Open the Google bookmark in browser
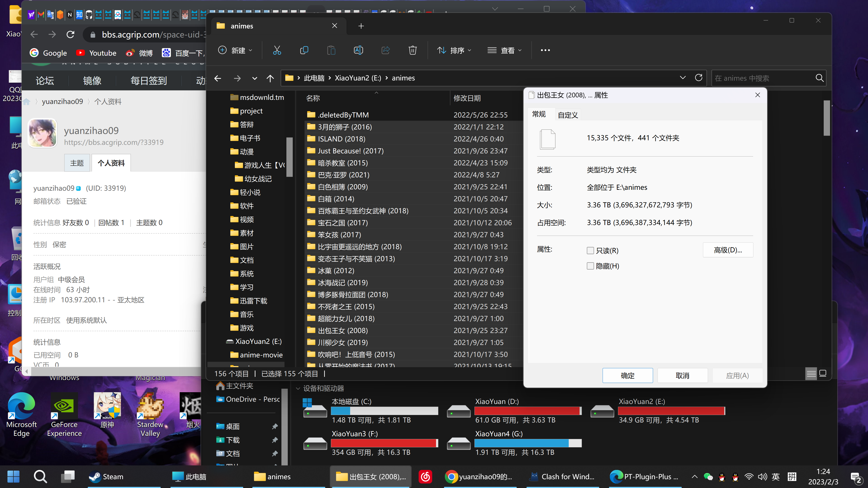This screenshot has height=488, width=868. point(49,53)
